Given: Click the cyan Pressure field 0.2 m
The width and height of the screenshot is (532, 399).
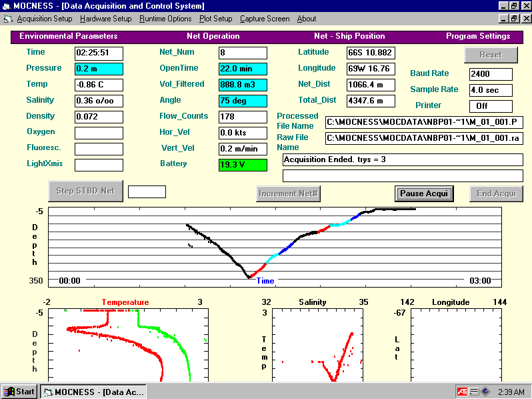Looking at the screenshot, I should (x=99, y=69).
